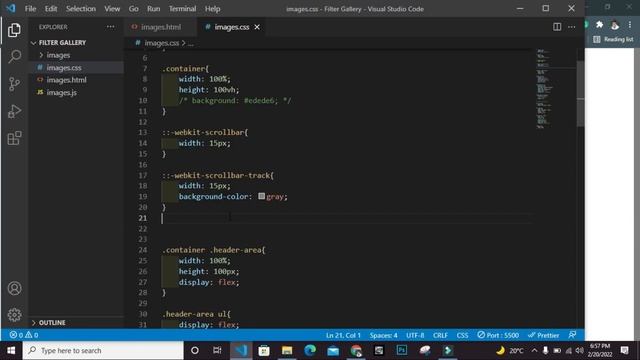
Task: Click the errors and warnings indicator
Action: (24, 335)
